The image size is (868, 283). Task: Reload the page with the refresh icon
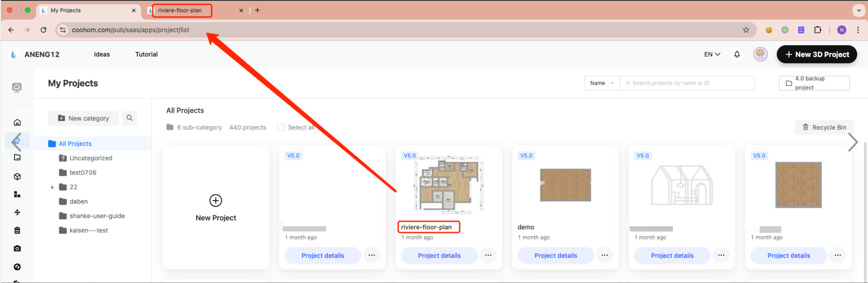(44, 30)
